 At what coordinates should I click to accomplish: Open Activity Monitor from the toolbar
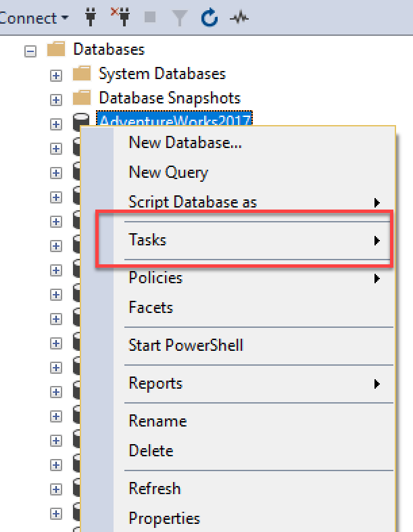pyautogui.click(x=239, y=18)
